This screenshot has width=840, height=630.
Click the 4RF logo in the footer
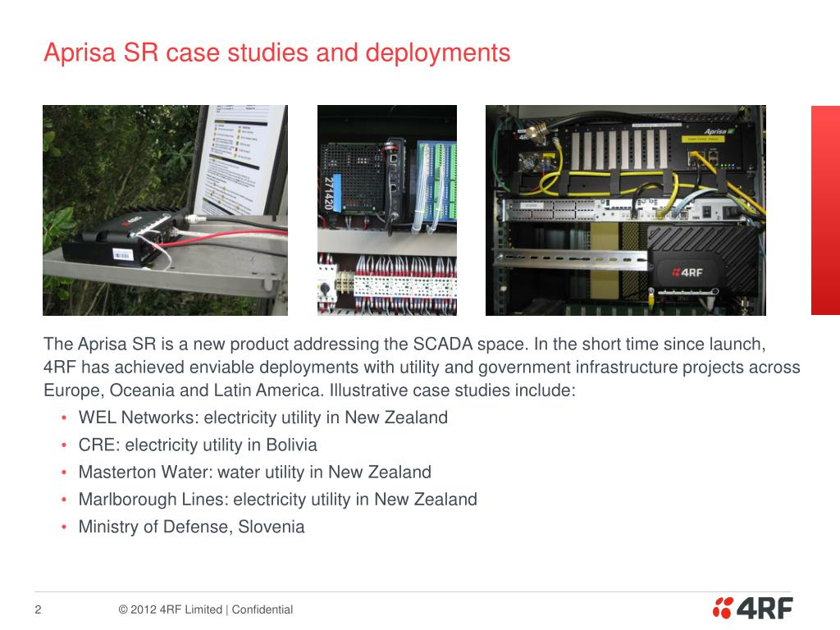pos(753,608)
